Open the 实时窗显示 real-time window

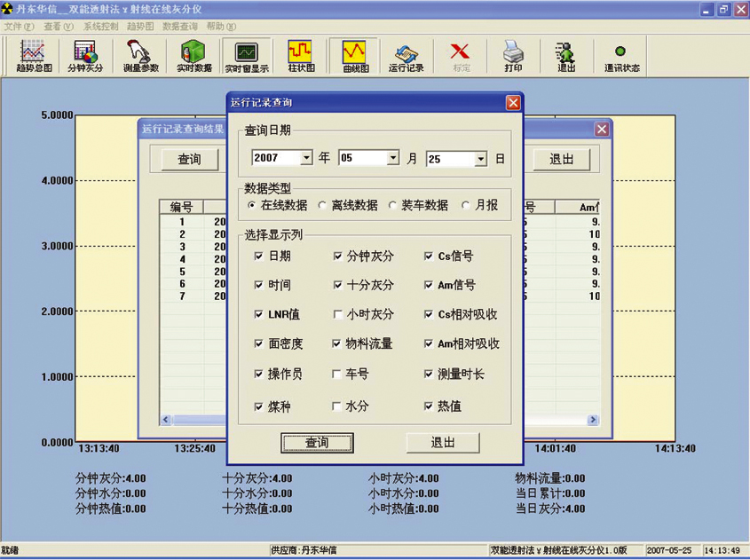[x=247, y=57]
